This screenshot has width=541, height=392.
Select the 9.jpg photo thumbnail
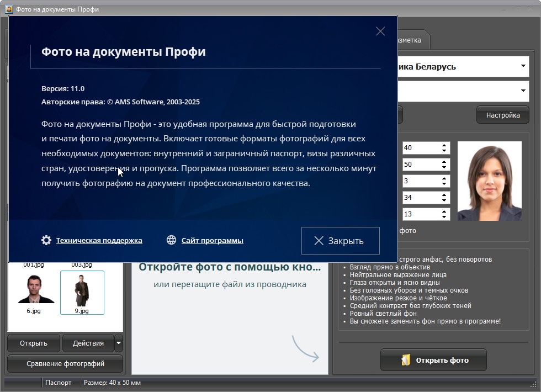pos(82,293)
